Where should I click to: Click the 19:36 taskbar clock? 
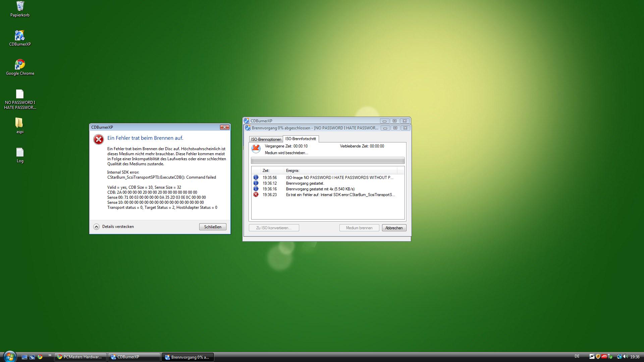[635, 357]
